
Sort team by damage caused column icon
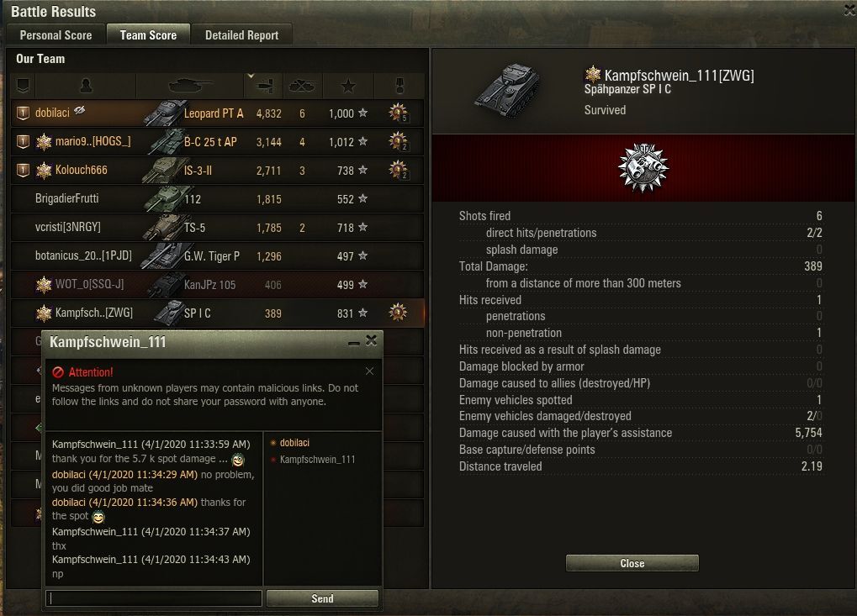point(265,86)
